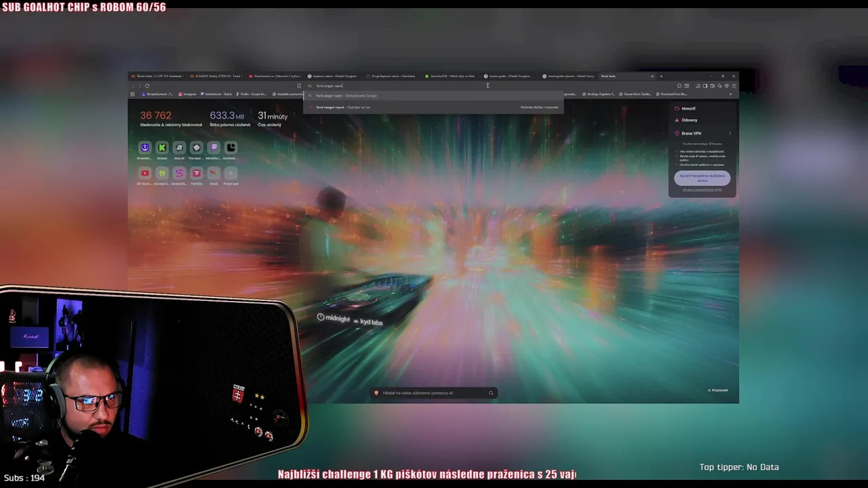Open the StreamElements speed dial tile

pyautogui.click(x=144, y=148)
